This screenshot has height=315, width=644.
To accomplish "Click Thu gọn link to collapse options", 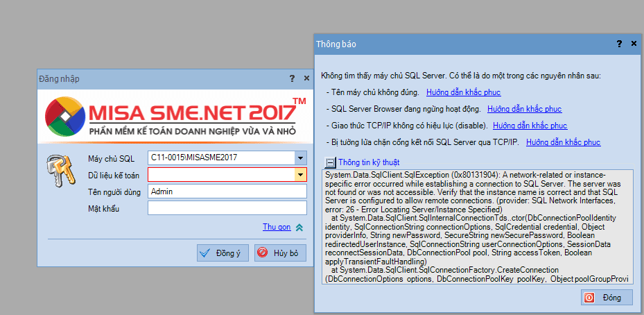I will click(x=277, y=227).
